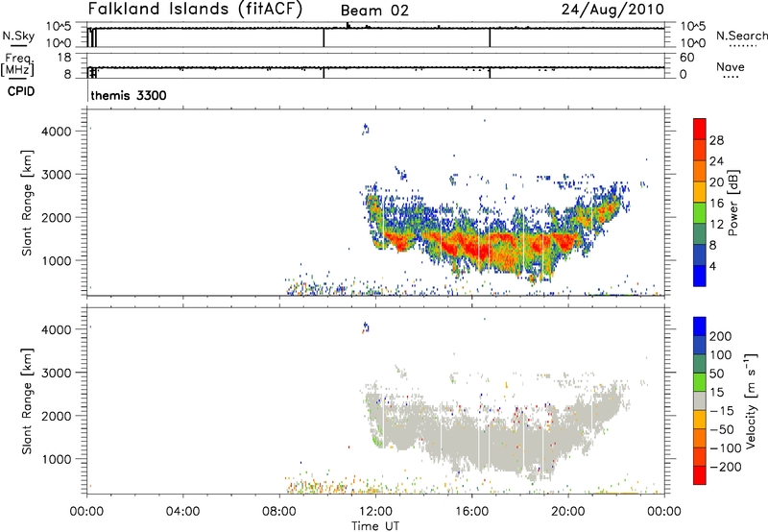Click the '60' Nave axis tick label
The height and width of the screenshot is (532, 768).
tap(686, 58)
